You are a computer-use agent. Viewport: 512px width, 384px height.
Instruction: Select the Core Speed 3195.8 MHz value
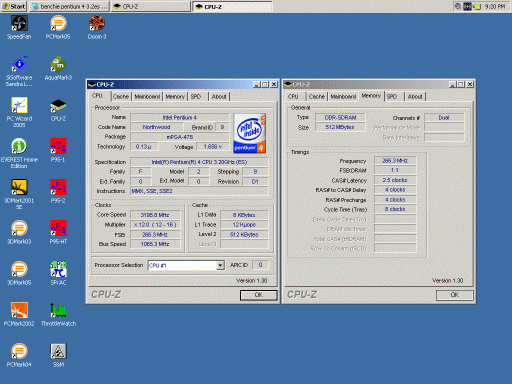[155, 215]
